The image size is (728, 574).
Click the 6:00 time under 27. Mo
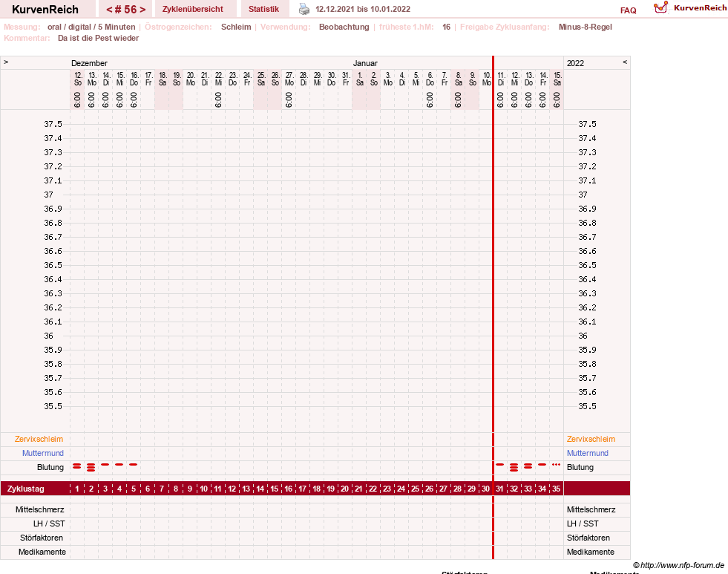point(289,100)
